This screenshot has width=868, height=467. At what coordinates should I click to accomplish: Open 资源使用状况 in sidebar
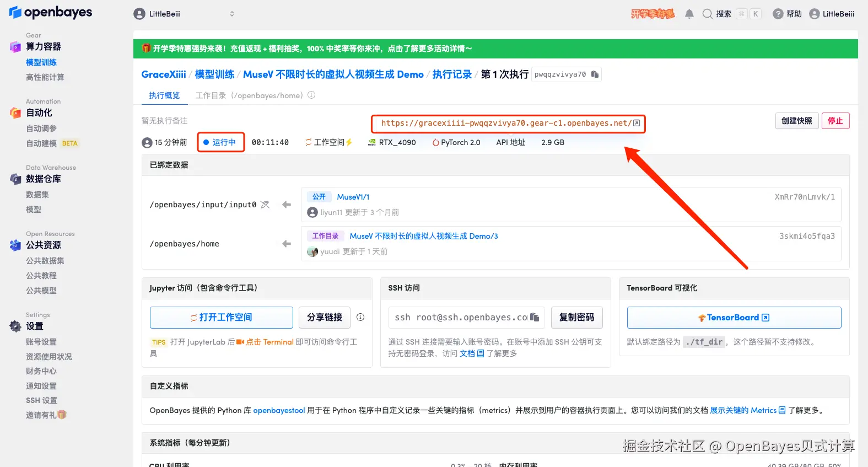49,357
